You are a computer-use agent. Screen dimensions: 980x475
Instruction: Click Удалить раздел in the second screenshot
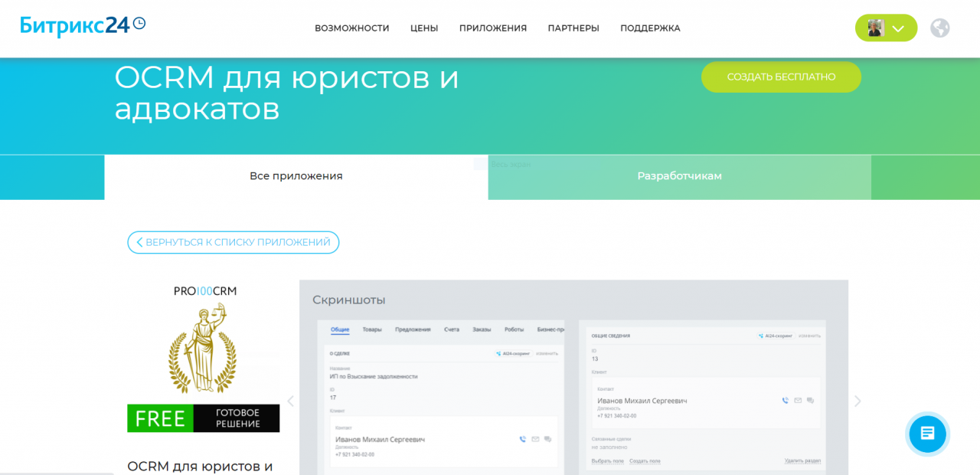pos(802,461)
